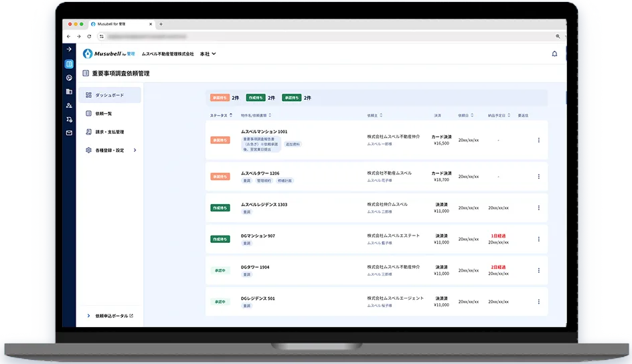Click the 作成待ち status on ムスペルレジデンス 1303
The height and width of the screenshot is (364, 632).
[220, 208]
